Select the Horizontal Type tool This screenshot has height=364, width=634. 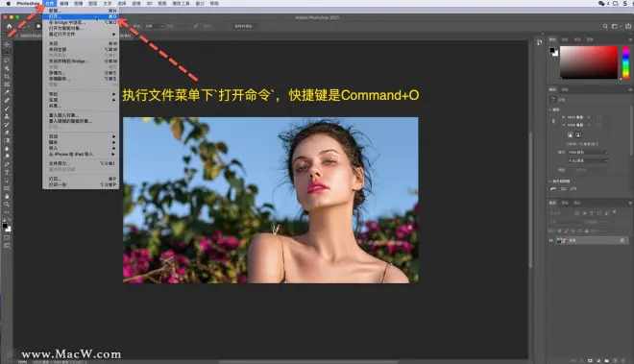pyautogui.click(x=7, y=173)
